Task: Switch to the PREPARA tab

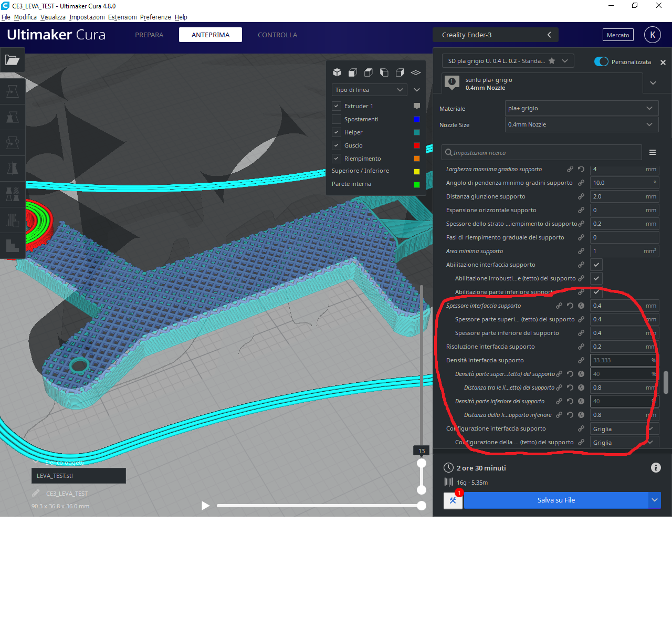Action: pos(149,35)
